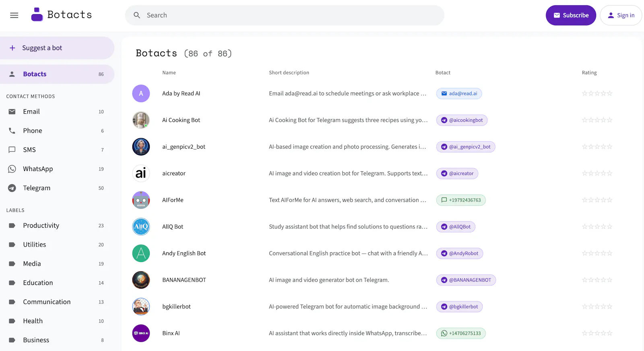Click the search magnifier icon

click(x=137, y=15)
